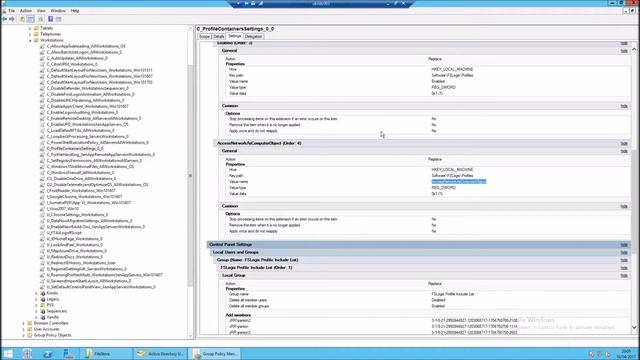The width and height of the screenshot is (640, 360).
Task: Expand the User Accounts node
Action: (24, 329)
